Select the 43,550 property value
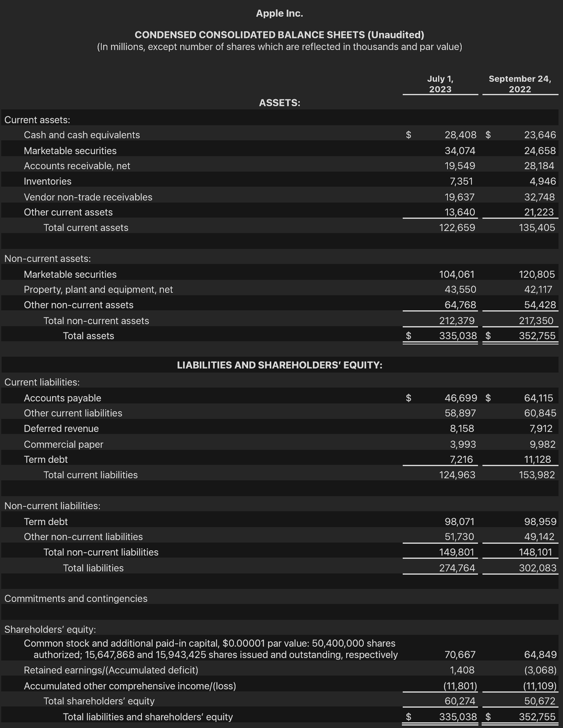 460,290
